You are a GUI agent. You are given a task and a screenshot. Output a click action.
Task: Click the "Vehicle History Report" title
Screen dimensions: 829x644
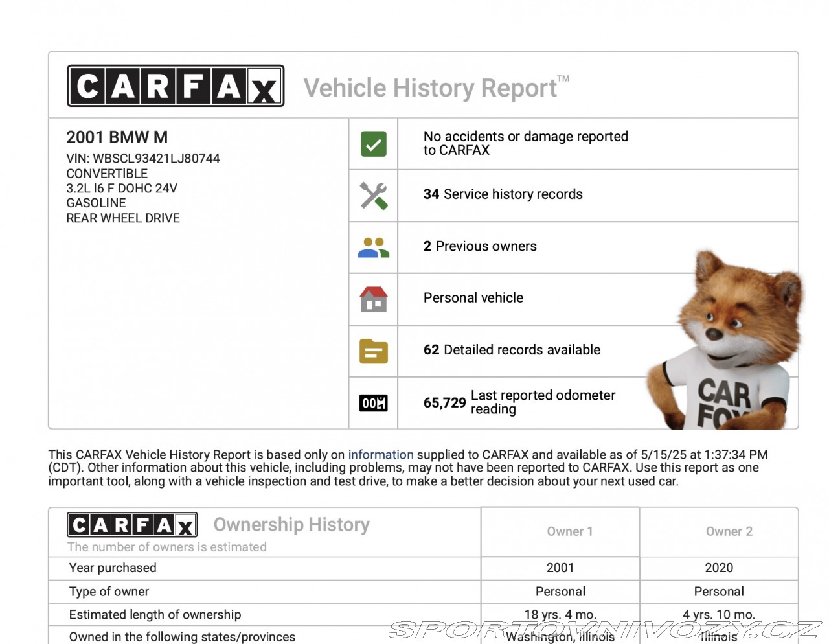(437, 87)
